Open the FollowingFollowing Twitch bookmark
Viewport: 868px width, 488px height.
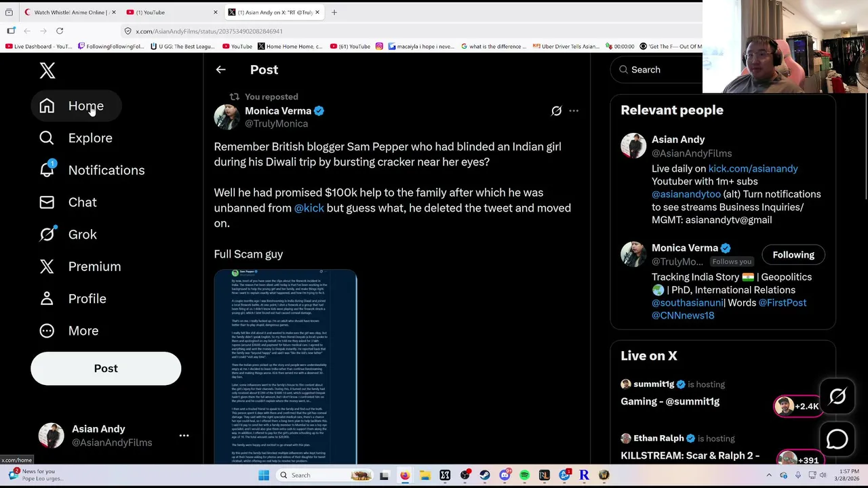click(111, 47)
